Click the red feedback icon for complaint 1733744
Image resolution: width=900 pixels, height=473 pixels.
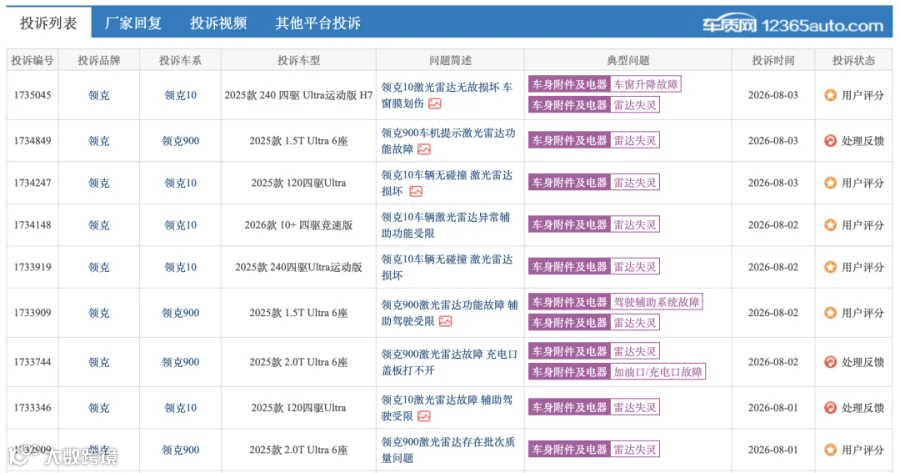click(830, 362)
